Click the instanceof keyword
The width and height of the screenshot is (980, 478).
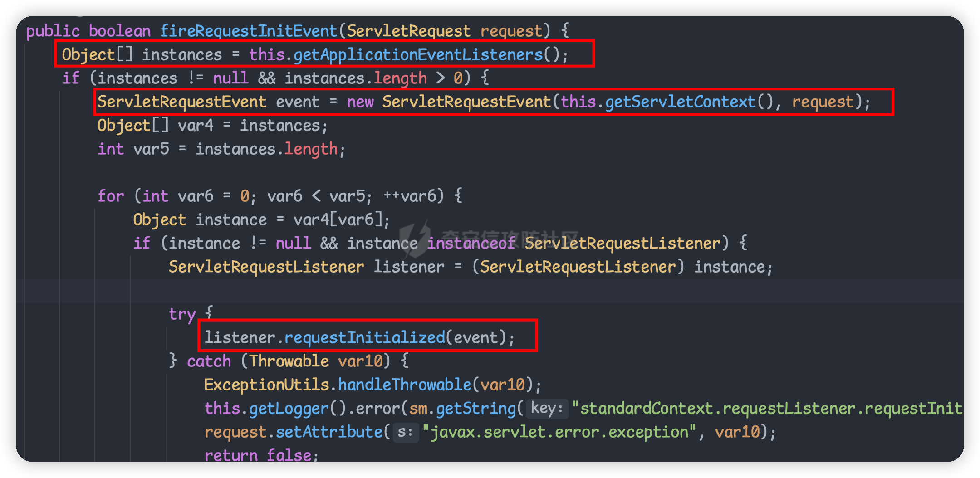[471, 243]
